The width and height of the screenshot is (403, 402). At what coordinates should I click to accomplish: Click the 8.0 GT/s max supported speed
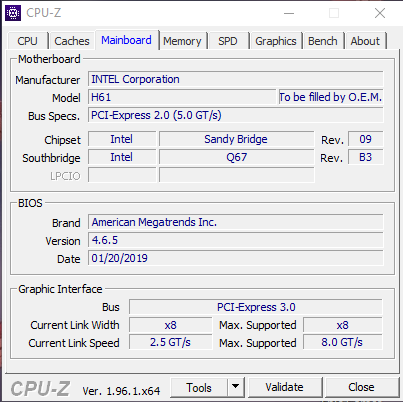tap(343, 342)
